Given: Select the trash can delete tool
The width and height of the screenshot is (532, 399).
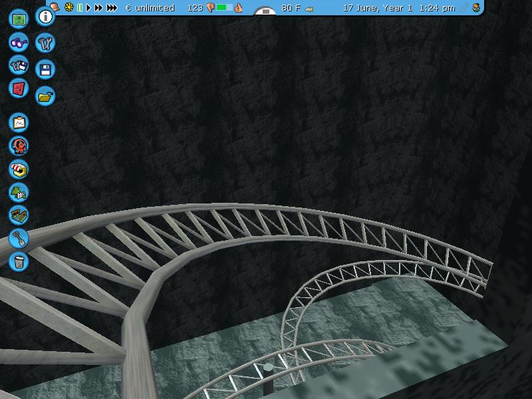Looking at the screenshot, I should click(19, 261).
